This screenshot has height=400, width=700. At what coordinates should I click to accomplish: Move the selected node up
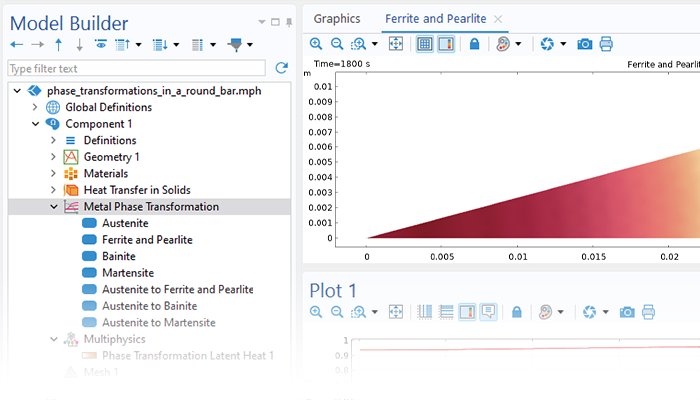[x=58, y=44]
